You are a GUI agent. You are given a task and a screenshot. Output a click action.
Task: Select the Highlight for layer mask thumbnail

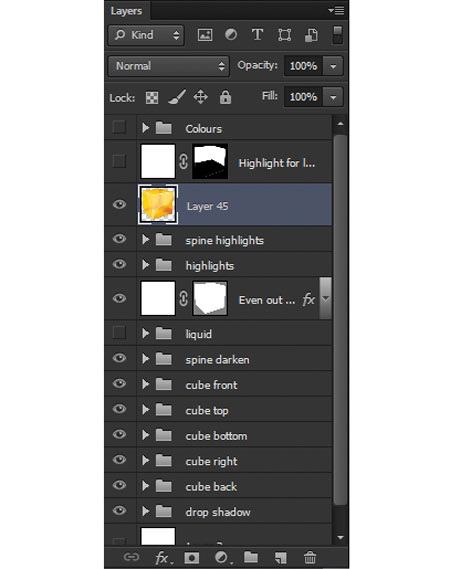point(210,161)
